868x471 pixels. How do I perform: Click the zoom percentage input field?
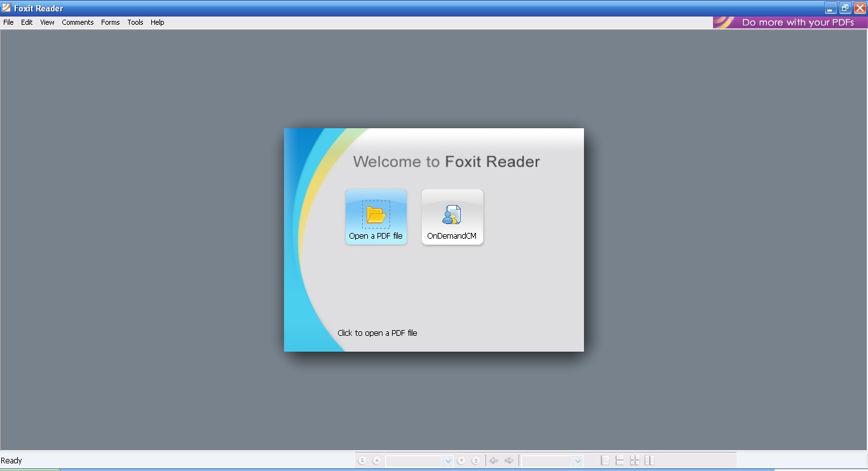point(548,461)
